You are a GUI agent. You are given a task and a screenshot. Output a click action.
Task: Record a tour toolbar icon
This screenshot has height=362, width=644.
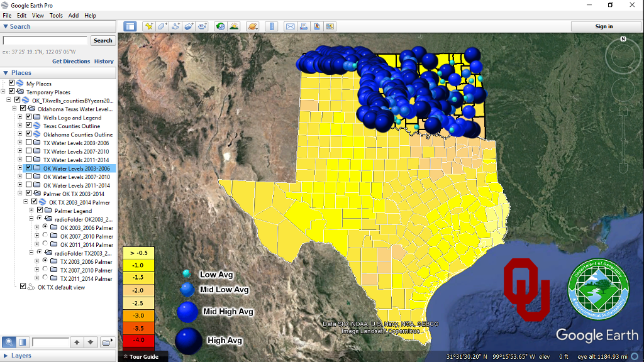point(202,26)
